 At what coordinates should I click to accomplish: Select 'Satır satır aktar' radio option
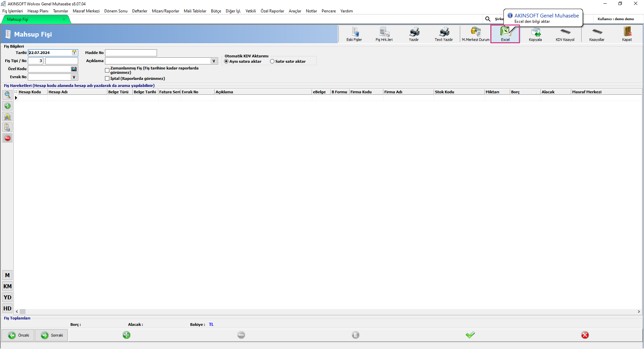click(272, 61)
